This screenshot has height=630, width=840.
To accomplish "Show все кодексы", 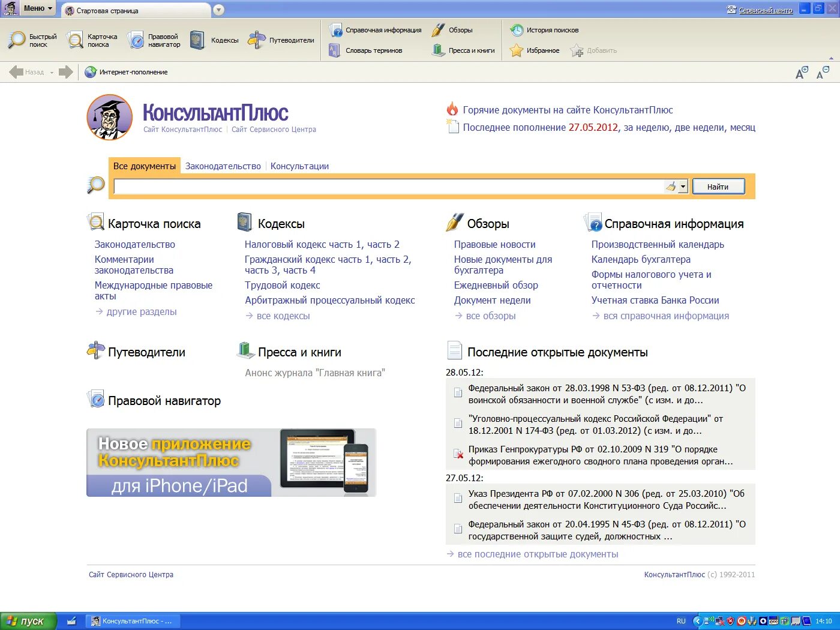I will (283, 316).
